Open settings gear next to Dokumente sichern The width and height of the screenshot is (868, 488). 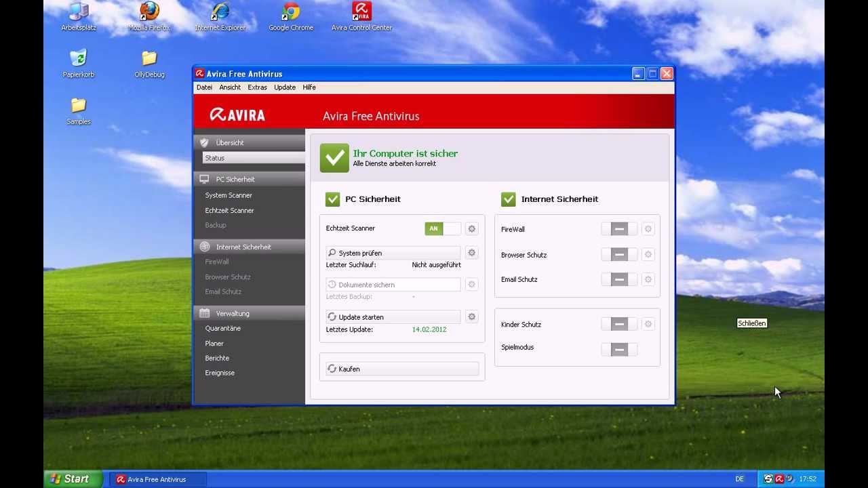[x=472, y=285]
